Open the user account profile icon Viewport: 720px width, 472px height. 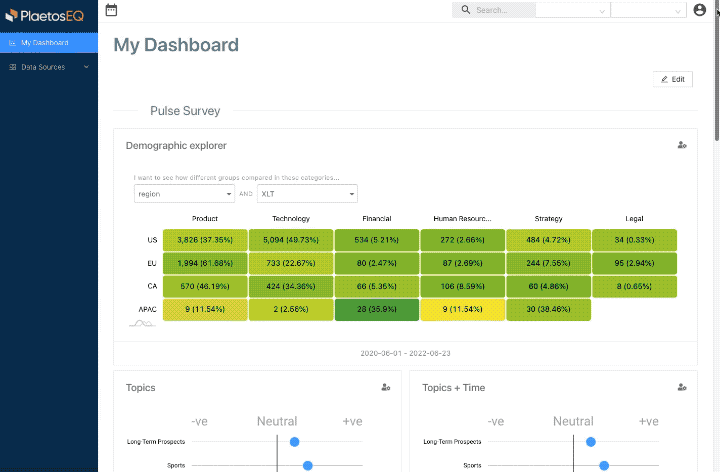click(x=699, y=10)
